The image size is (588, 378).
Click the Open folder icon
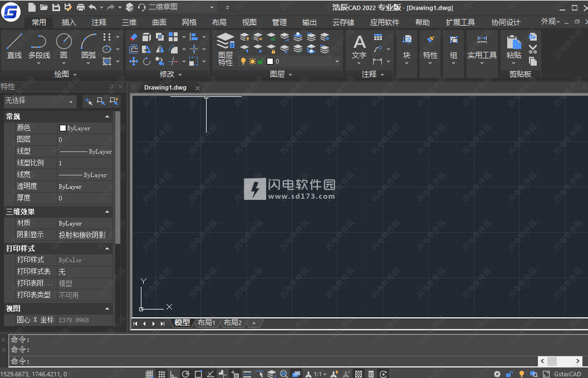pos(44,7)
